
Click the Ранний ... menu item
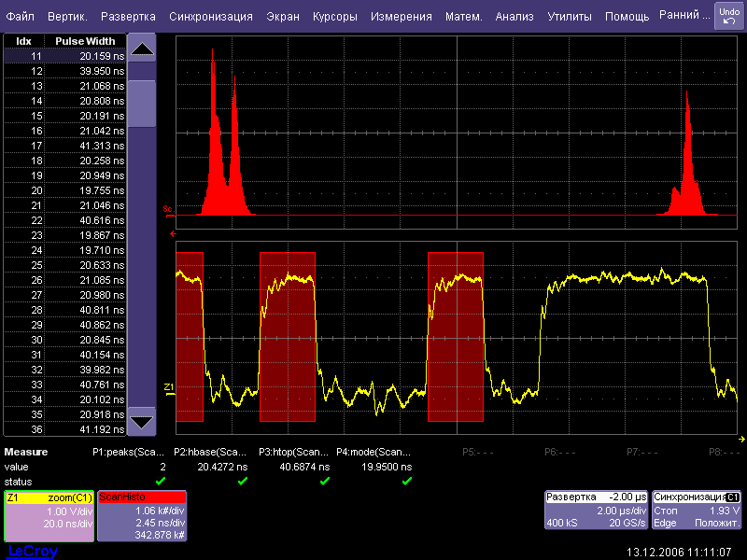[684, 15]
